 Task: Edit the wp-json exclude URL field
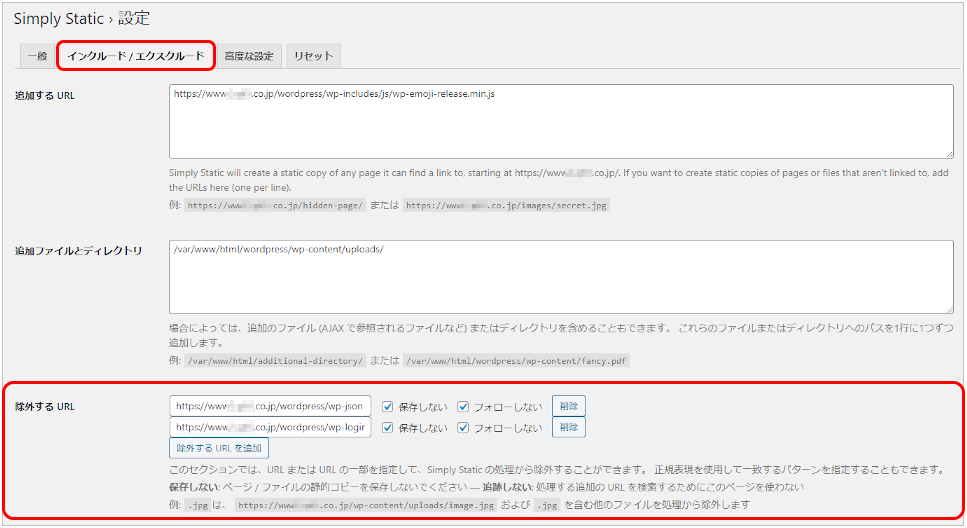click(x=270, y=406)
